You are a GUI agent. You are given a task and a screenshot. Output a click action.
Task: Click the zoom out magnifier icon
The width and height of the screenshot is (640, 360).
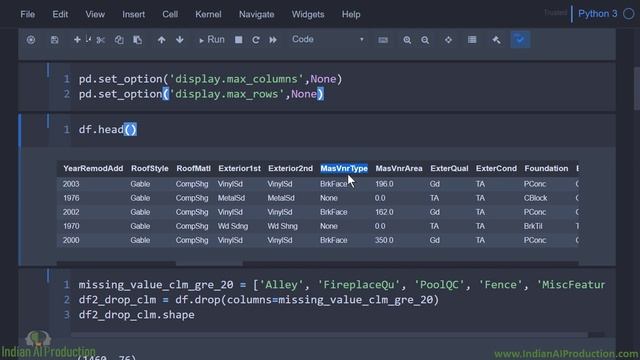(425, 40)
